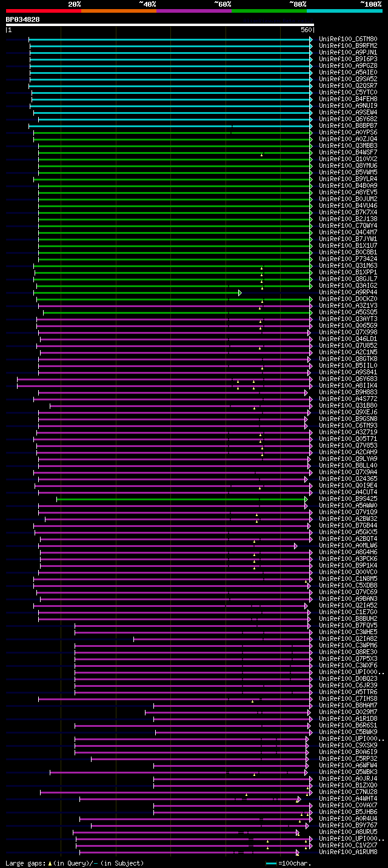This screenshot has height=868, width=388.
Task: Open hit UniRef100_A3Z719
Action: (348, 432)
